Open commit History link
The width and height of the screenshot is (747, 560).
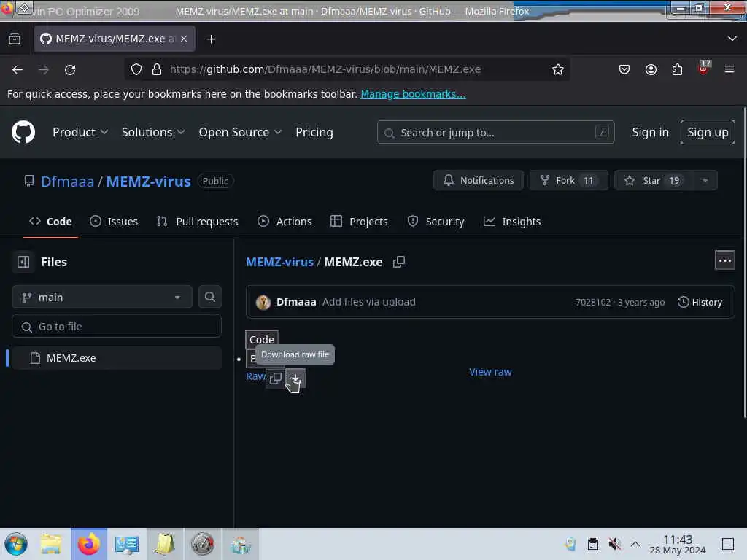pyautogui.click(x=700, y=303)
